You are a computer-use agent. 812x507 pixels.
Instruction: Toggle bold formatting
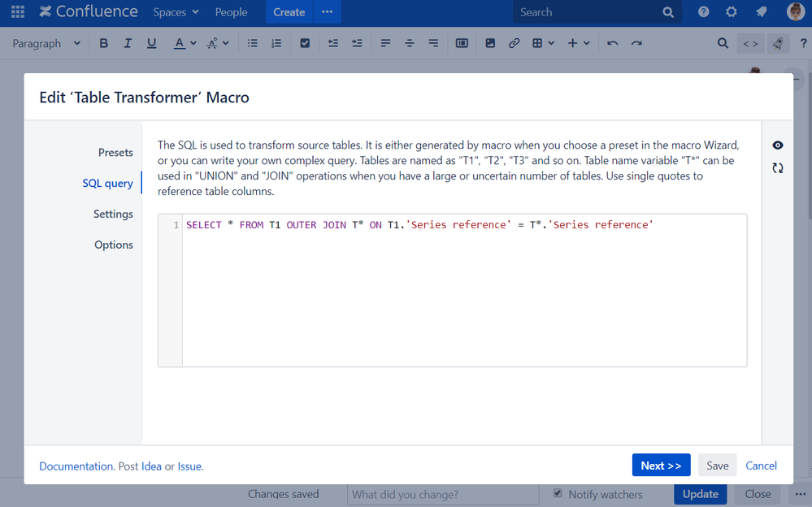pos(103,44)
